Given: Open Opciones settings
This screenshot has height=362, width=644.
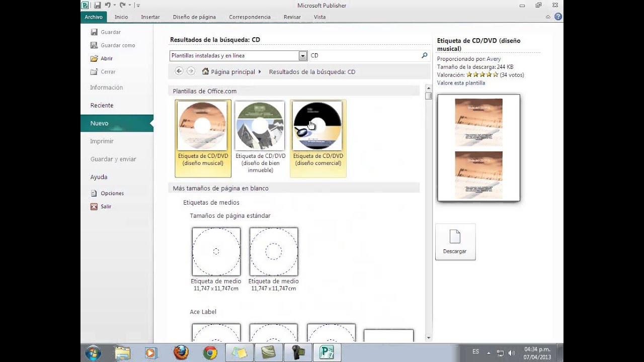Looking at the screenshot, I should [x=107, y=193].
